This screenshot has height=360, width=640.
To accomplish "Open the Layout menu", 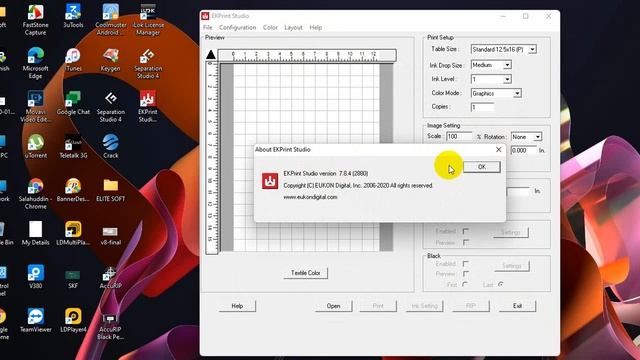I will (x=293, y=27).
